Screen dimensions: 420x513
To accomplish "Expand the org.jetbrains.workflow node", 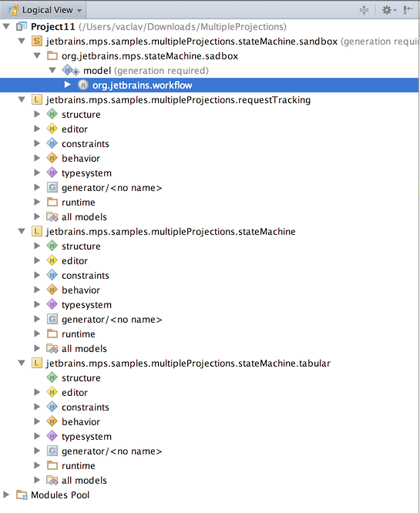I will click(x=68, y=85).
